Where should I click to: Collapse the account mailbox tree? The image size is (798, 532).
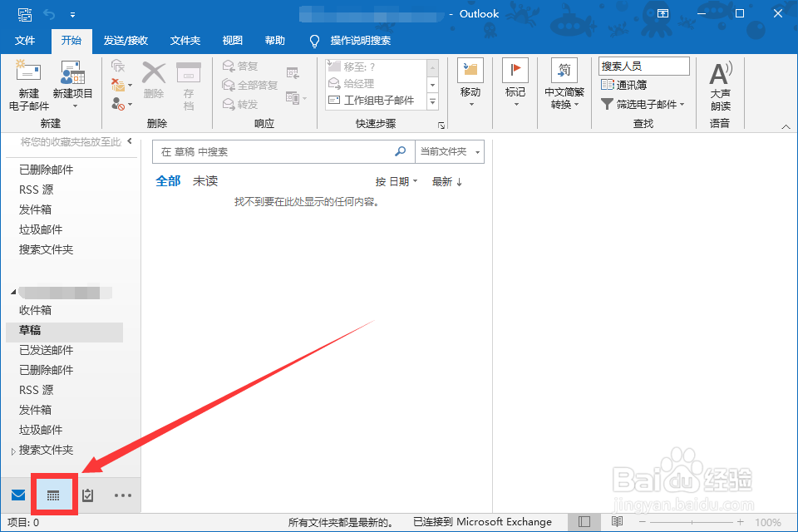coord(13,293)
